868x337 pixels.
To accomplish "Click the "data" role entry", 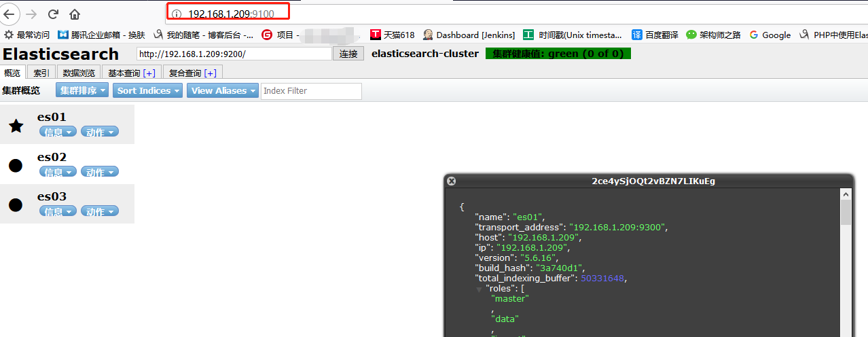I will click(x=505, y=319).
